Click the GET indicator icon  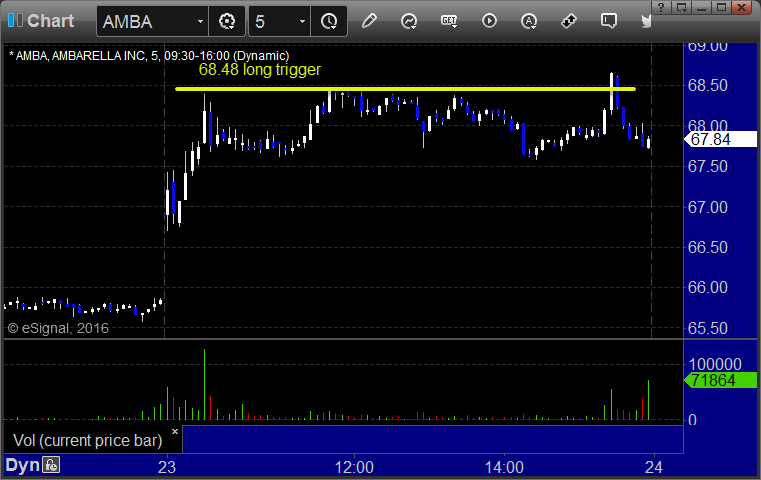click(449, 21)
